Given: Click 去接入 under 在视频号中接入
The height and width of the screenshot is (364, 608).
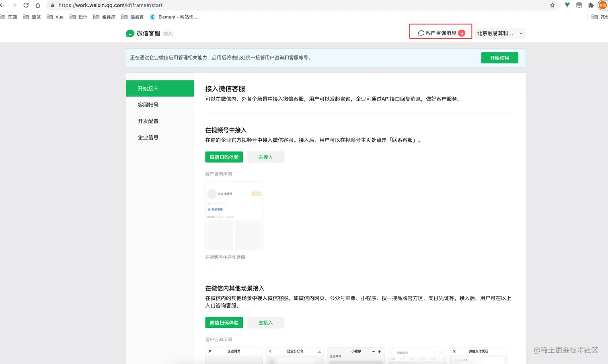Looking at the screenshot, I should (265, 157).
